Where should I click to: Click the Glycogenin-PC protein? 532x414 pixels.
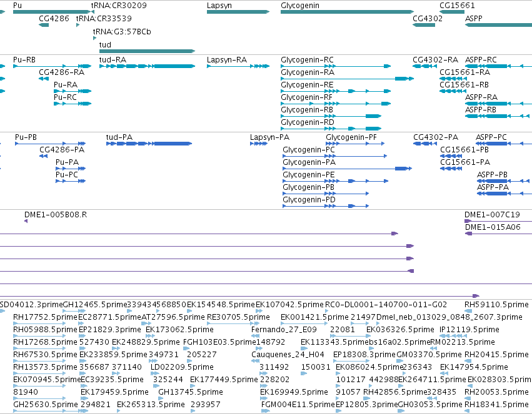pyautogui.click(x=335, y=156)
